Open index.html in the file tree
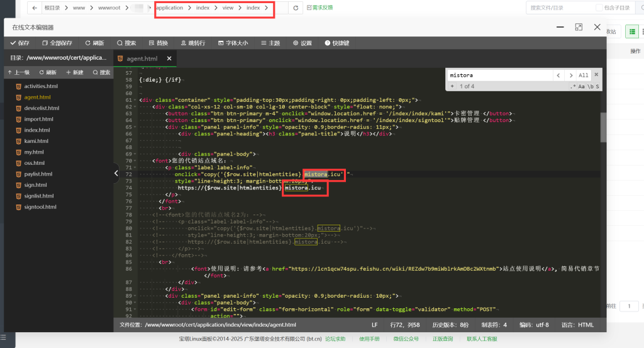 (x=37, y=130)
